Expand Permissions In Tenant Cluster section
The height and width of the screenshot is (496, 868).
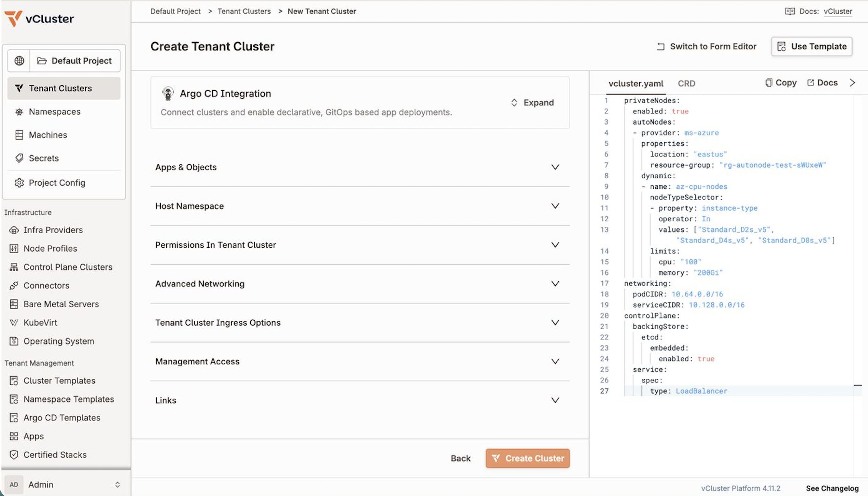(x=359, y=245)
